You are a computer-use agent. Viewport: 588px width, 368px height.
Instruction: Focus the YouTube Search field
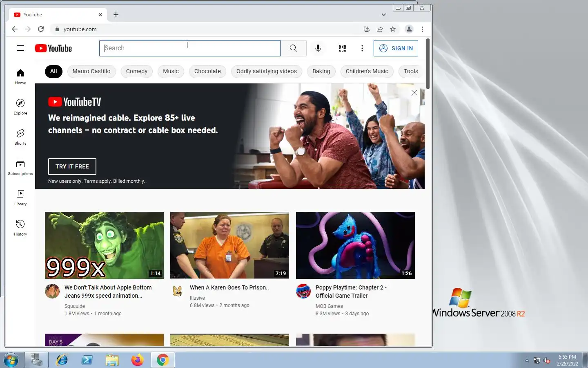190,48
